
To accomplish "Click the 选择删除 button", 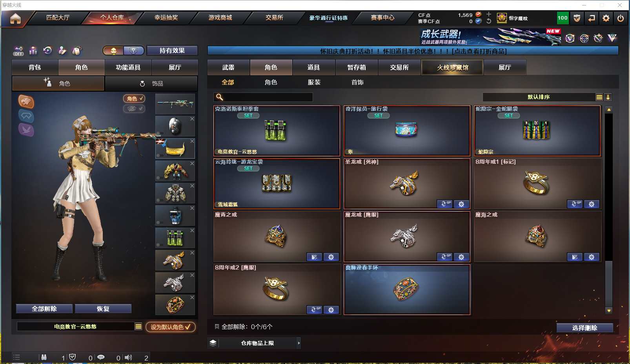I will click(584, 328).
